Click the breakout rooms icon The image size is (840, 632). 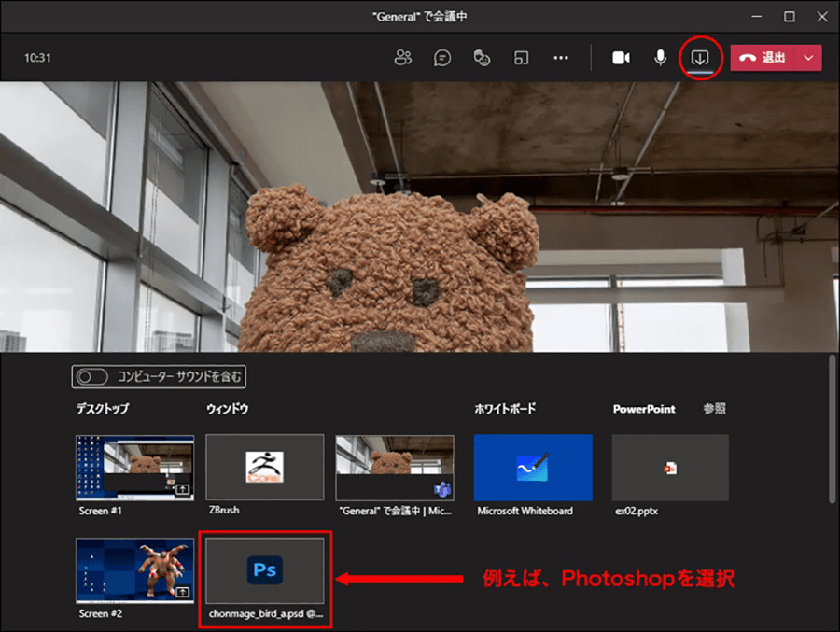click(522, 58)
